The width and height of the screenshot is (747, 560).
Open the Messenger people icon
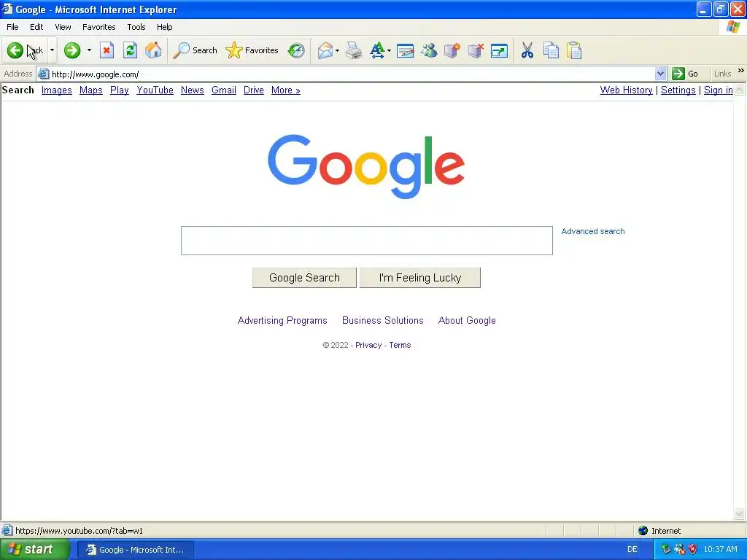[x=429, y=50]
